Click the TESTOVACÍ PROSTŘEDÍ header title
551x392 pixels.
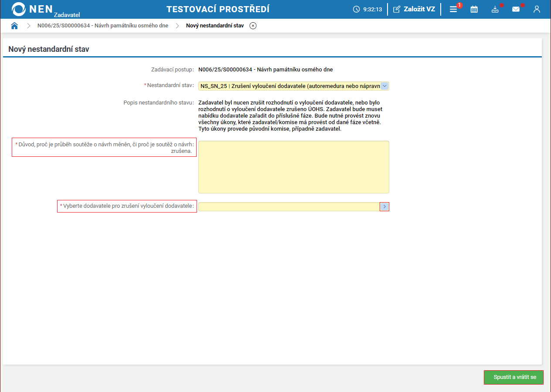[218, 9]
